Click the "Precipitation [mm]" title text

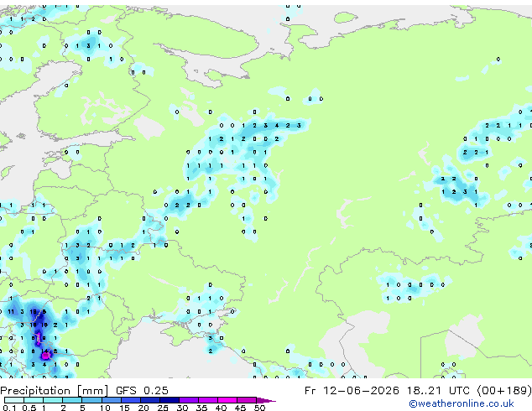(x=55, y=391)
